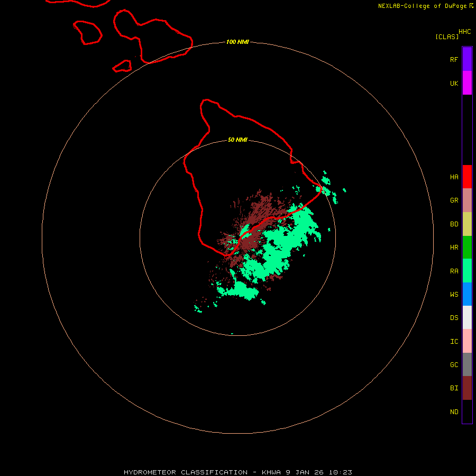
Task: Click the HHC product code text
Action: (x=465, y=32)
